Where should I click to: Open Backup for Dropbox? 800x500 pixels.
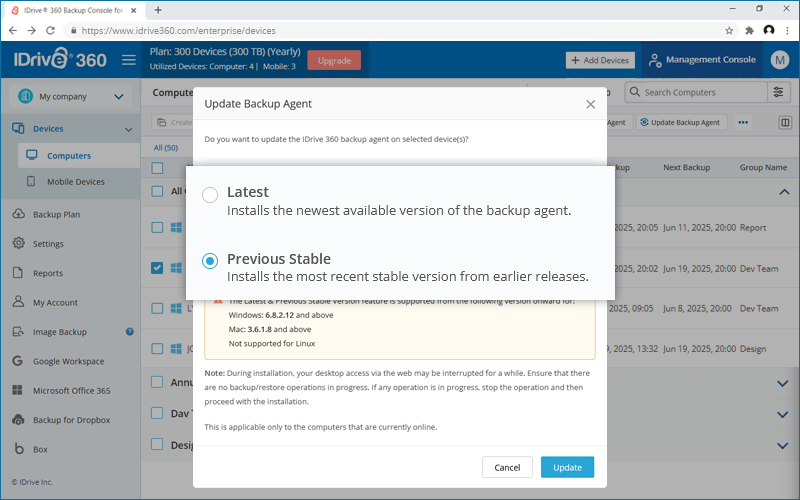tap(71, 420)
